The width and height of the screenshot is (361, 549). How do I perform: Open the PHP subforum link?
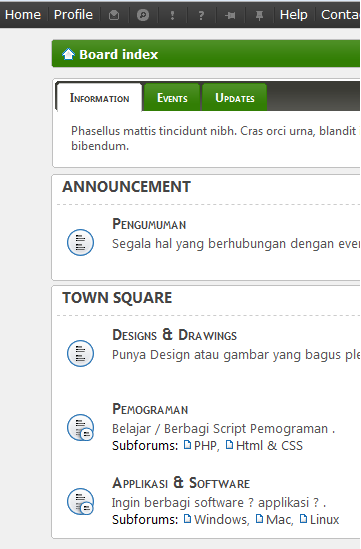click(207, 446)
